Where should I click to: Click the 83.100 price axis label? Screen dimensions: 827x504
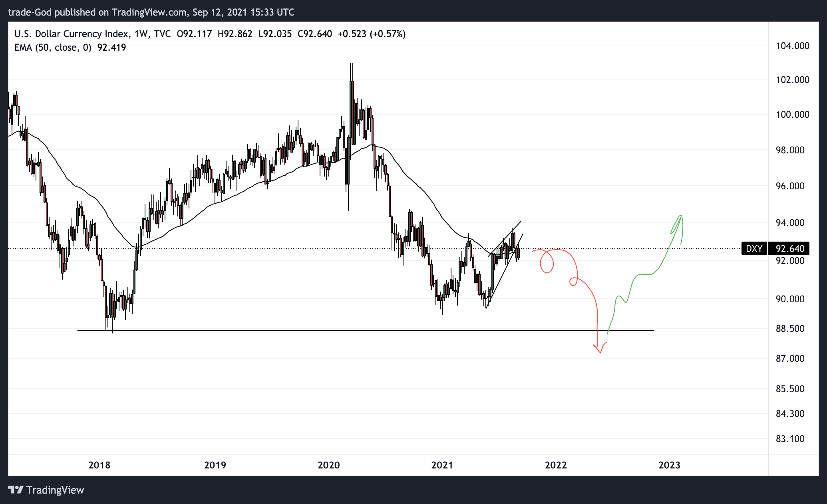(x=790, y=439)
